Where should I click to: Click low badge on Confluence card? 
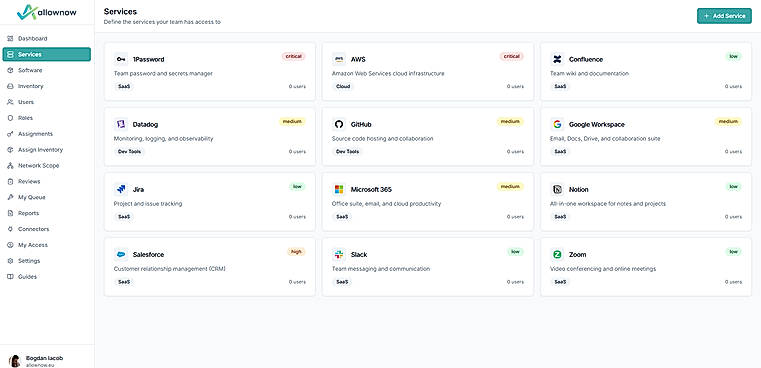tap(733, 56)
